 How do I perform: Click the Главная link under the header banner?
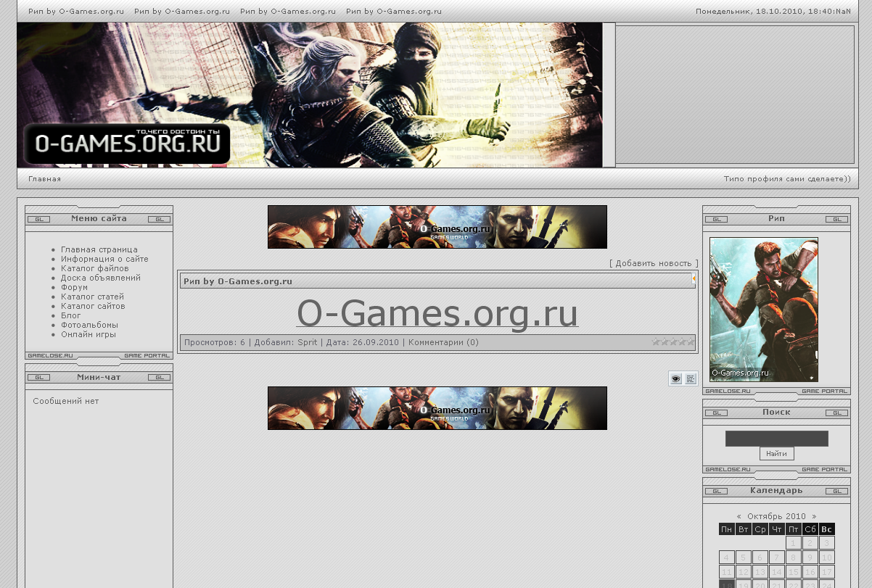[45, 179]
